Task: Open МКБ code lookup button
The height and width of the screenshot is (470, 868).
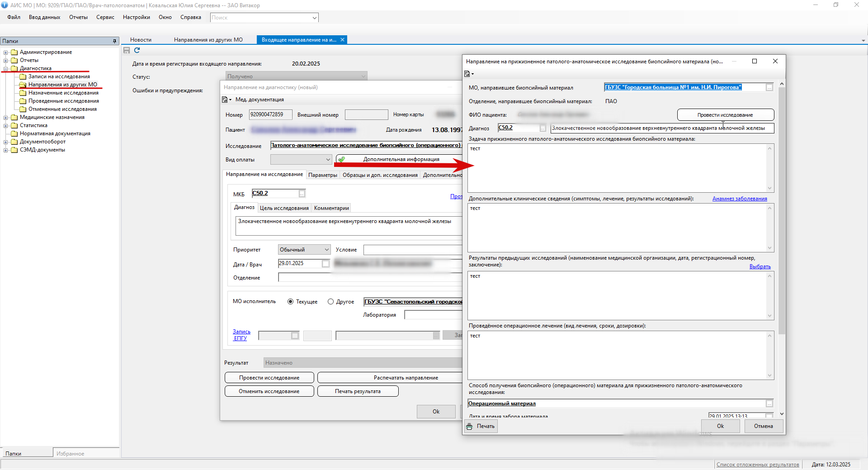Action: coord(302,194)
